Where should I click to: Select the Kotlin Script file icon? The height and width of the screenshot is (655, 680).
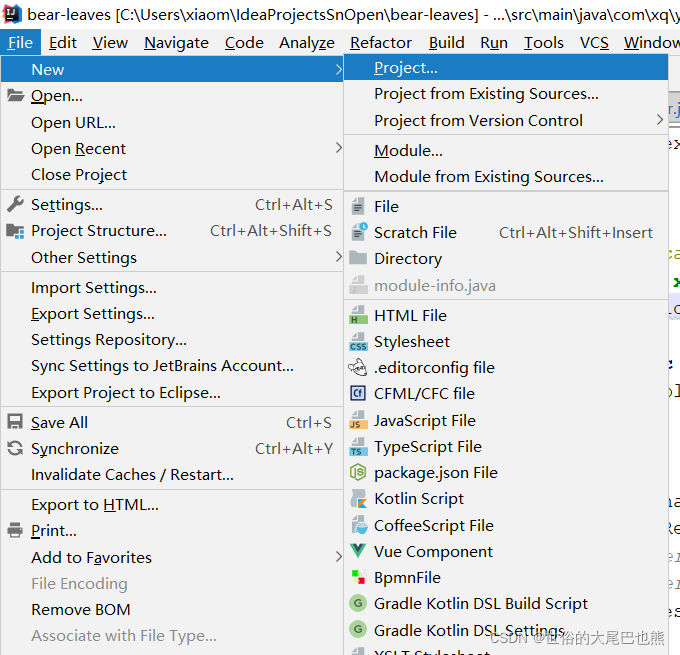click(358, 499)
